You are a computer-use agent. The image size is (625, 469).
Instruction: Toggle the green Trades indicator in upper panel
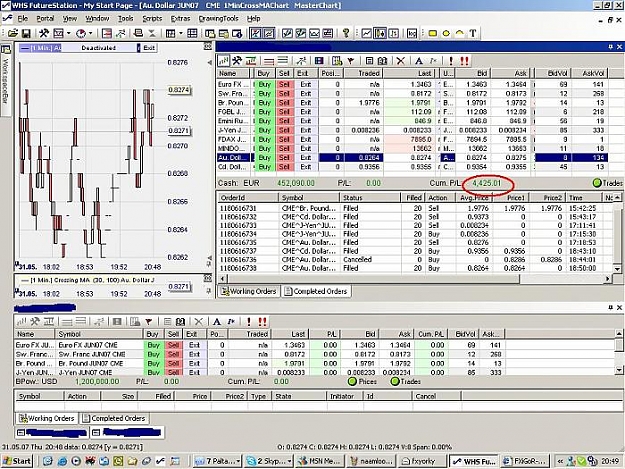coord(597,183)
